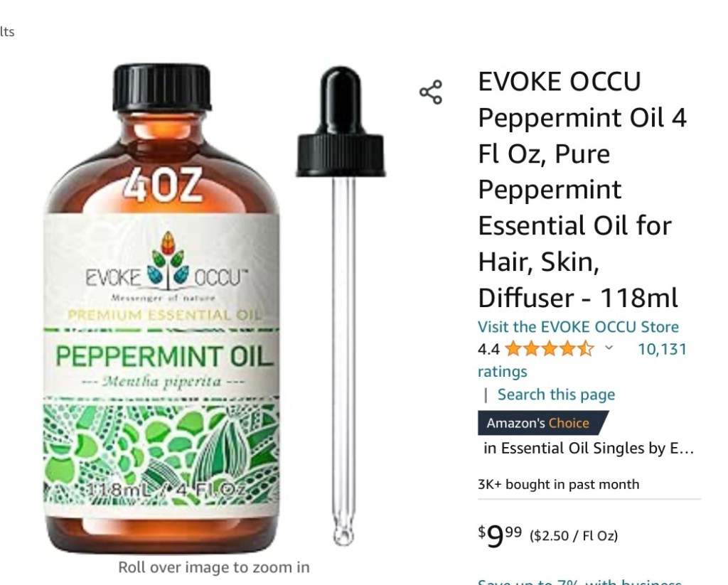Image resolution: width=728 pixels, height=585 pixels.
Task: Click the share icon beside product title
Action: pyautogui.click(x=431, y=92)
